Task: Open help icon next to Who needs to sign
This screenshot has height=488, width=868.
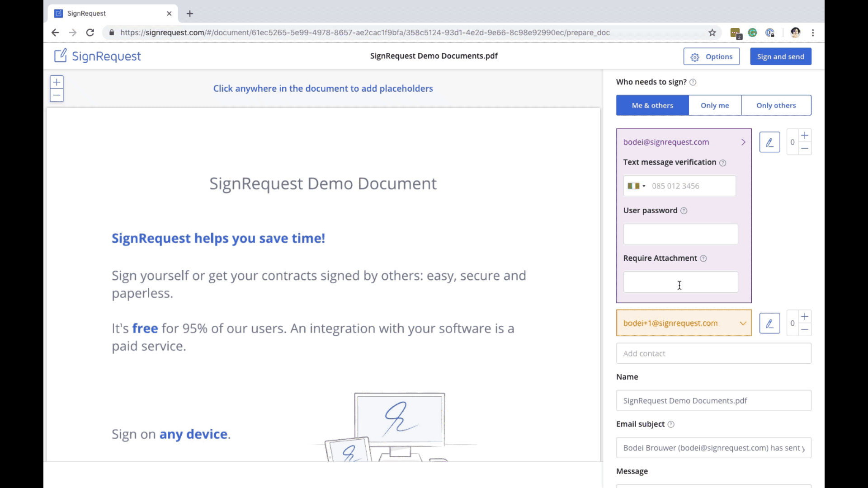Action: pyautogui.click(x=693, y=82)
